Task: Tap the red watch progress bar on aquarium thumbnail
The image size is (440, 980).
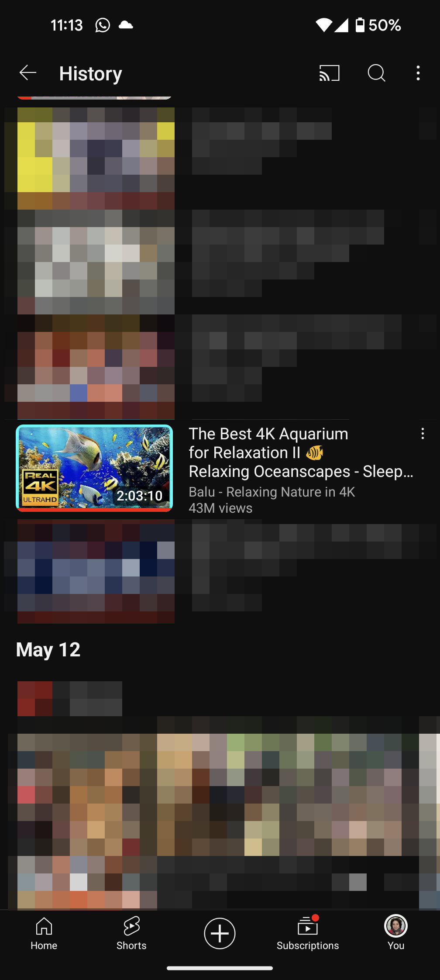Action: pos(94,509)
